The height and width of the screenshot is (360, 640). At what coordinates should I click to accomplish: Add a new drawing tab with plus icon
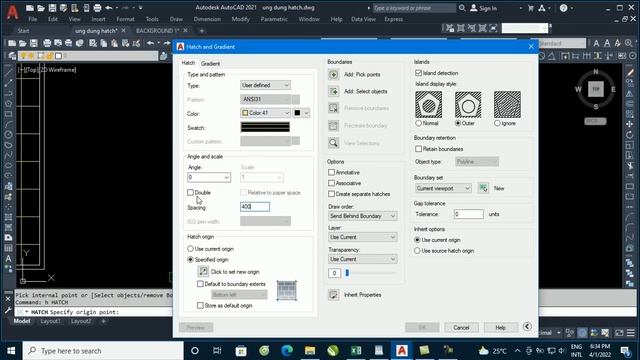coord(202,31)
